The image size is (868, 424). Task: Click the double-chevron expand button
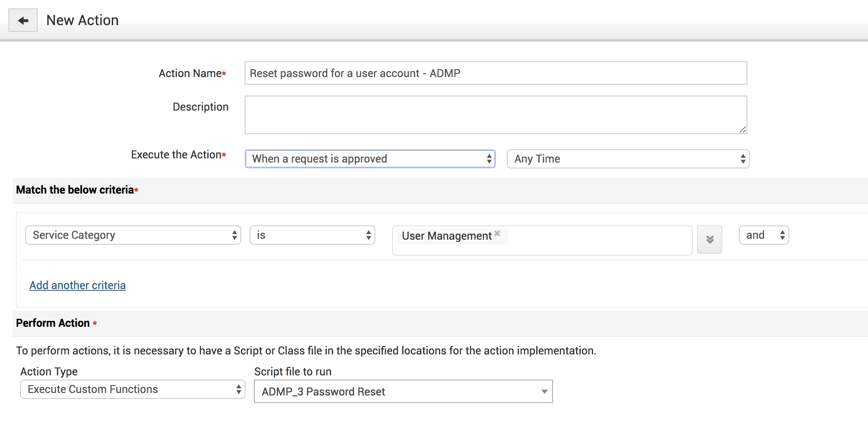click(709, 240)
